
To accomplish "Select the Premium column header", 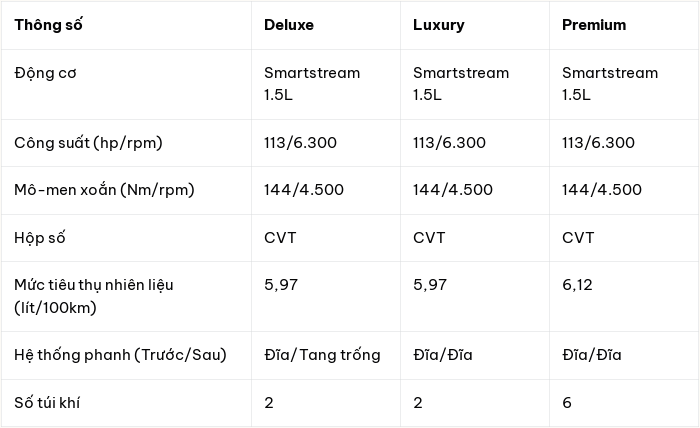I will click(594, 25).
